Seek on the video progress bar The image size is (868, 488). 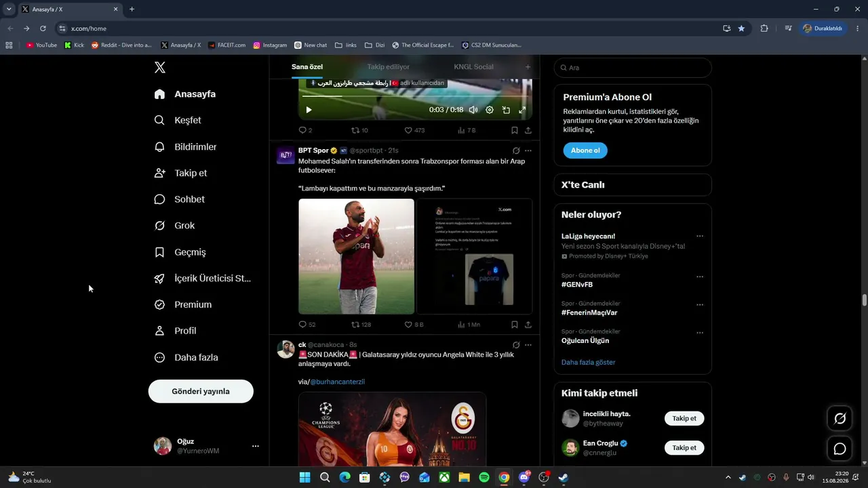[415, 96]
